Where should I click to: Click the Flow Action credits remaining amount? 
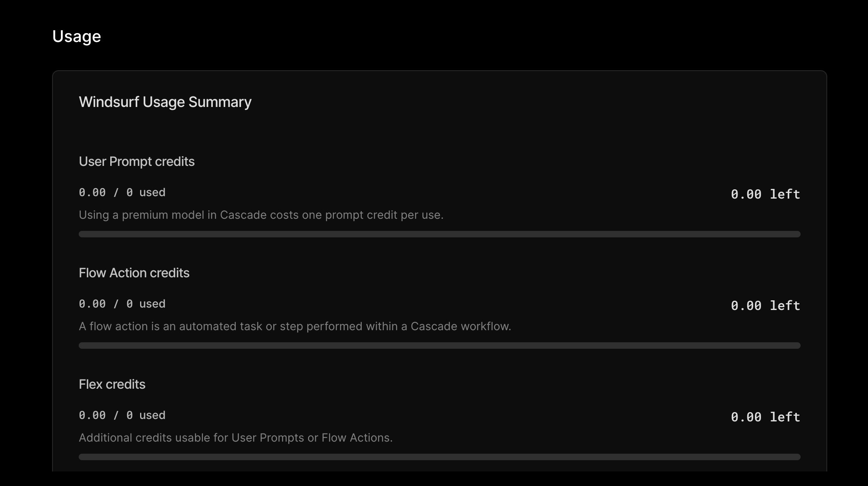coord(765,306)
